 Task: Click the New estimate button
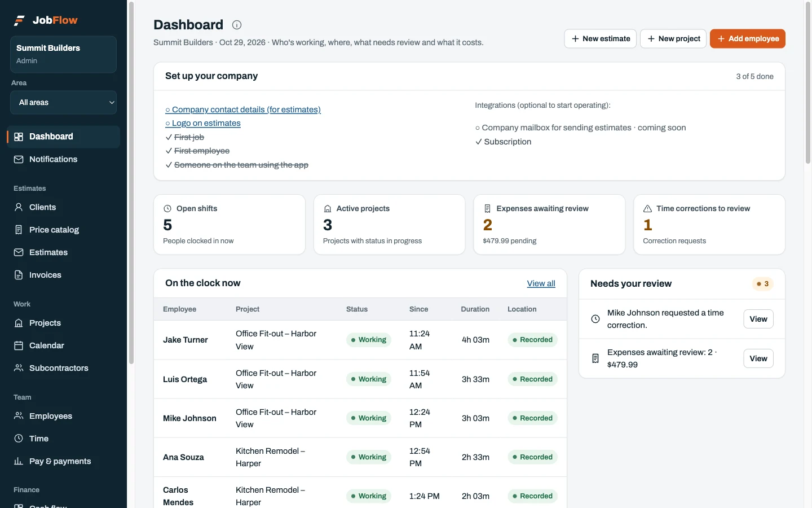pos(601,38)
